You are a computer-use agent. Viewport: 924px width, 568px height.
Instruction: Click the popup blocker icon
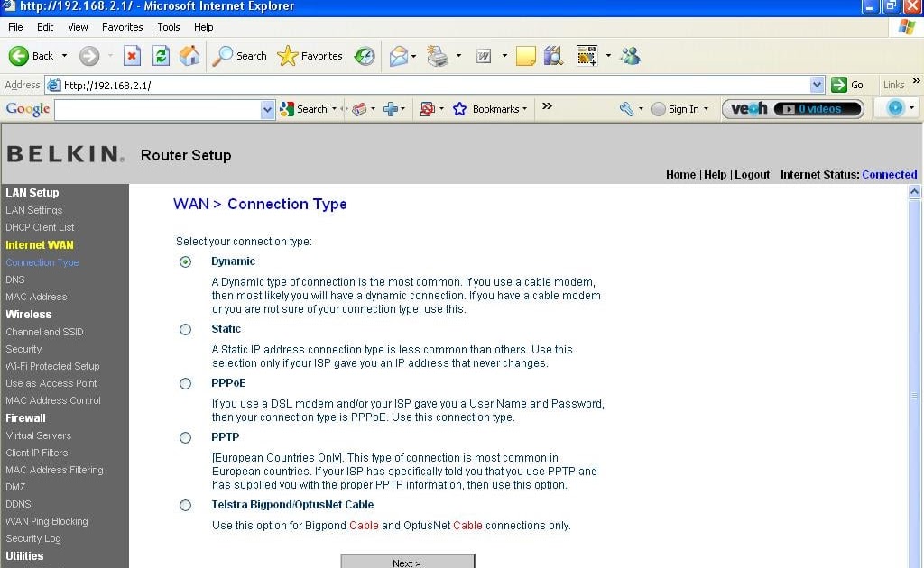427,109
